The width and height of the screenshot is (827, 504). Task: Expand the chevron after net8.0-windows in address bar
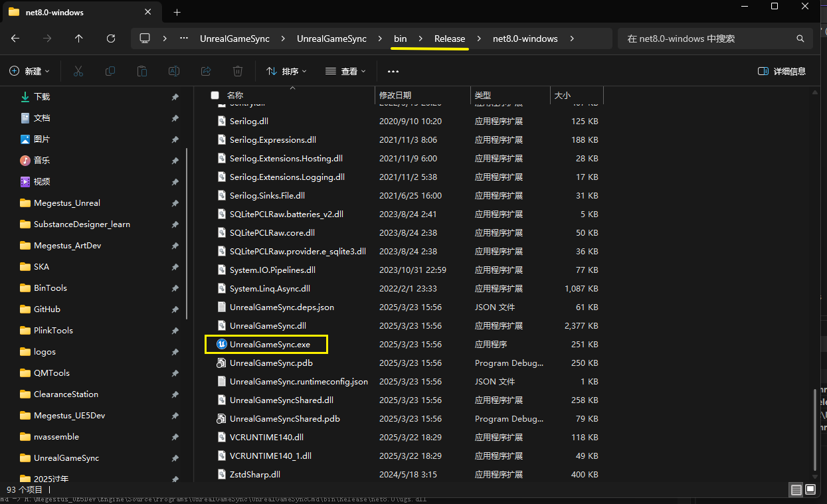[571, 39]
